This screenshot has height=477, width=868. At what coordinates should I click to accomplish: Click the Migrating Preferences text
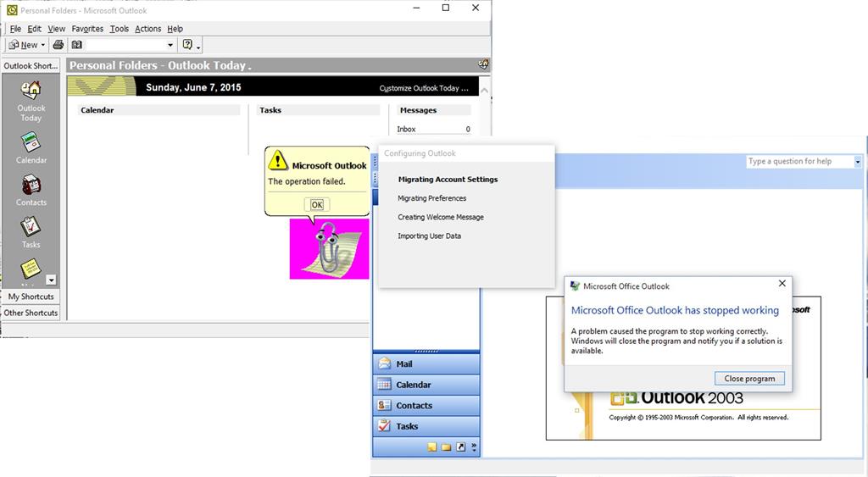coord(431,198)
